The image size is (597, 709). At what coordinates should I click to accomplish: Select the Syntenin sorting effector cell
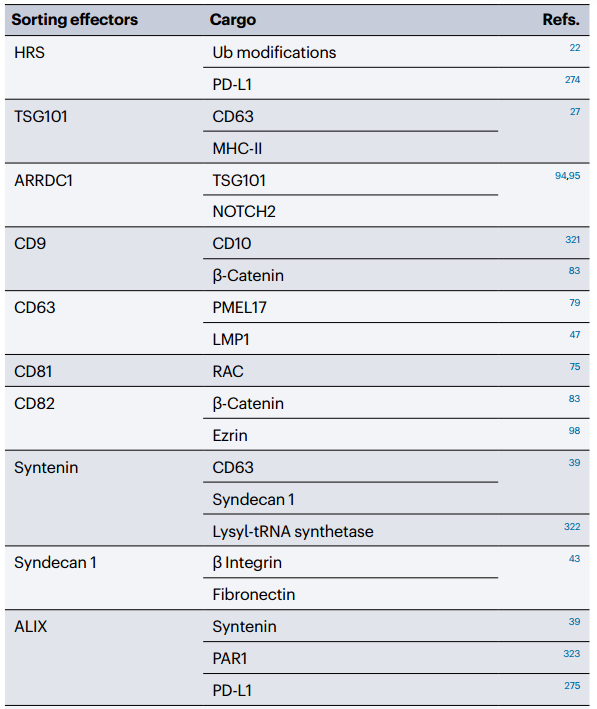click(46, 468)
